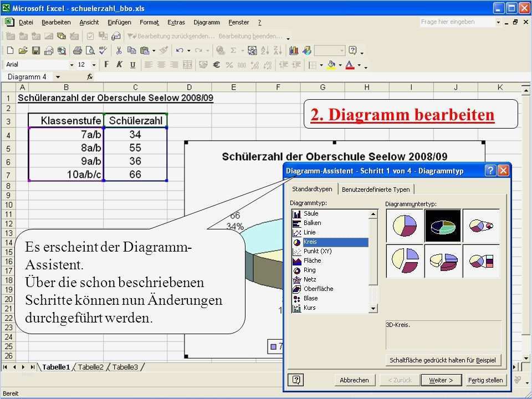Select the pie-of-pie subtype thumbnail
This screenshot has width=532, height=399.
[481, 226]
